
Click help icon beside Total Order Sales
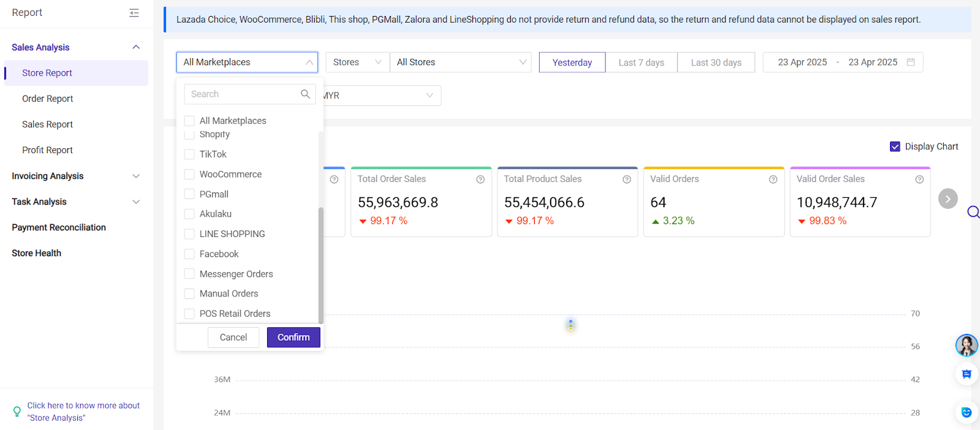click(480, 179)
